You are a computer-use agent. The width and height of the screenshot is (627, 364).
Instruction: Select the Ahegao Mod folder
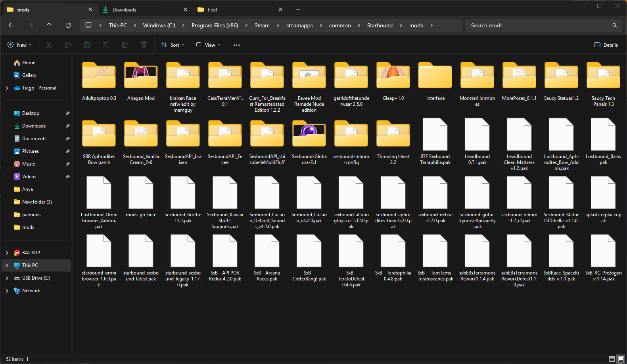point(141,81)
